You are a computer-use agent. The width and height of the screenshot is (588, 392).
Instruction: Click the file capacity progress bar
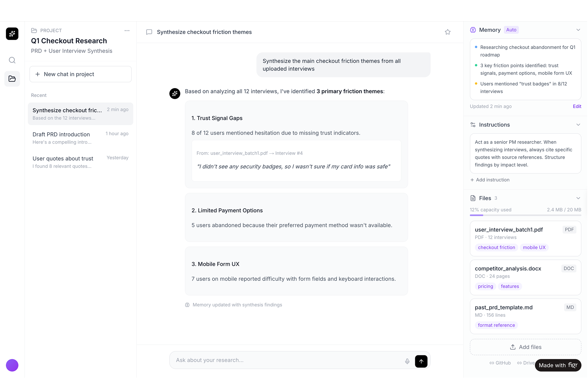(525, 215)
